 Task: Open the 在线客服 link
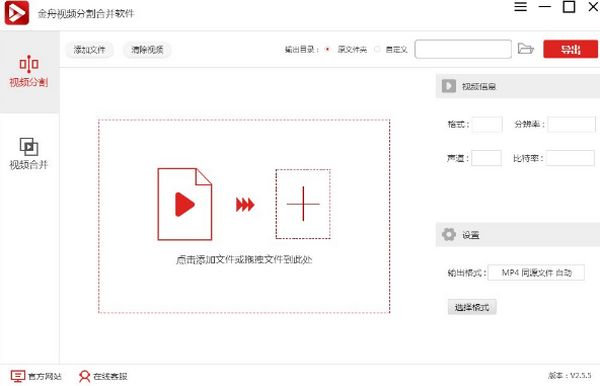point(110,376)
